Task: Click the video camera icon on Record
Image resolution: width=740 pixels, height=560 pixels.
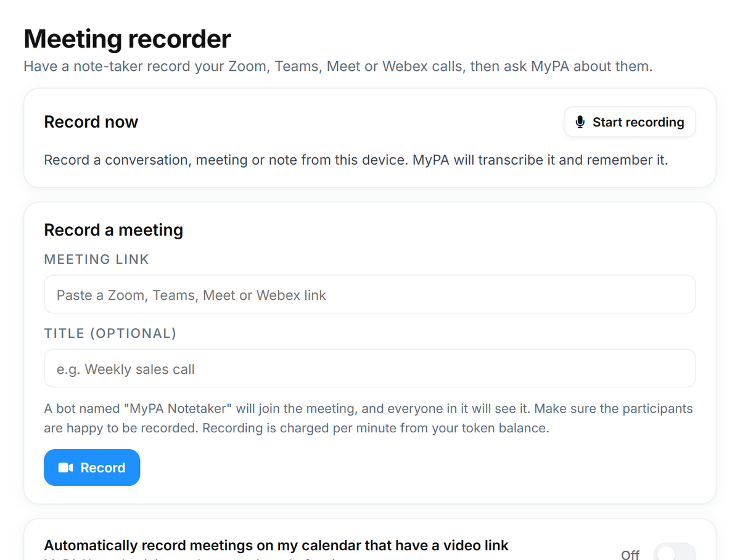Action: click(66, 467)
